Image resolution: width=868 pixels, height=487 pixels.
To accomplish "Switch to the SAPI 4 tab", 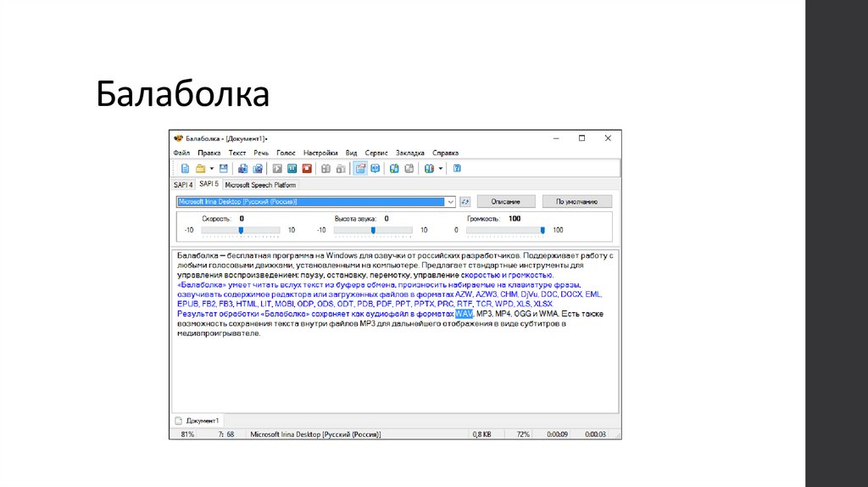I will click(x=183, y=184).
